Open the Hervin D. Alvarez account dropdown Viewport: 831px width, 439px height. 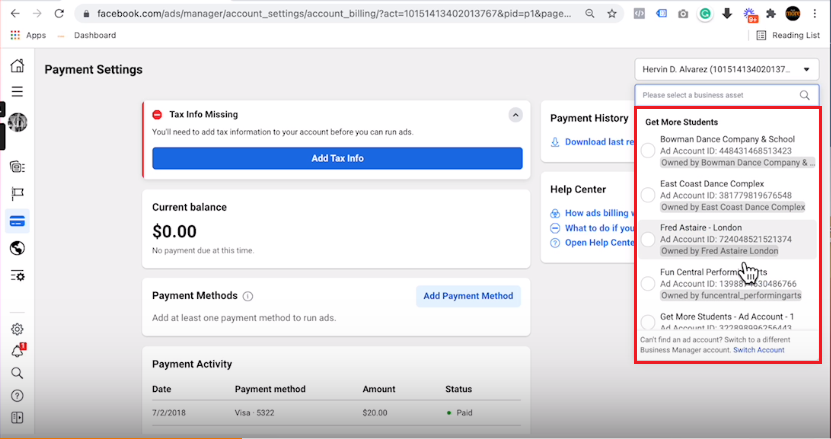coord(727,69)
